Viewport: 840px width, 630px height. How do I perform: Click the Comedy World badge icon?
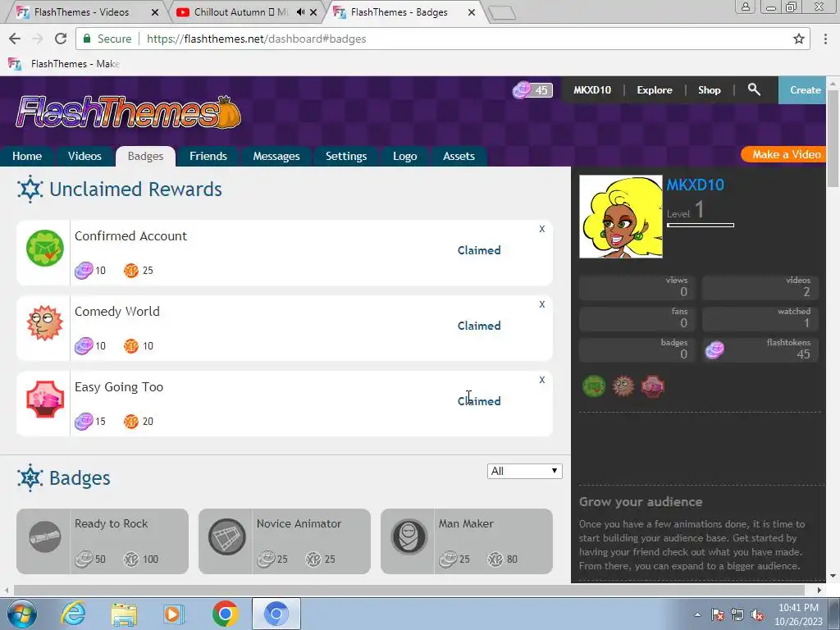[45, 323]
